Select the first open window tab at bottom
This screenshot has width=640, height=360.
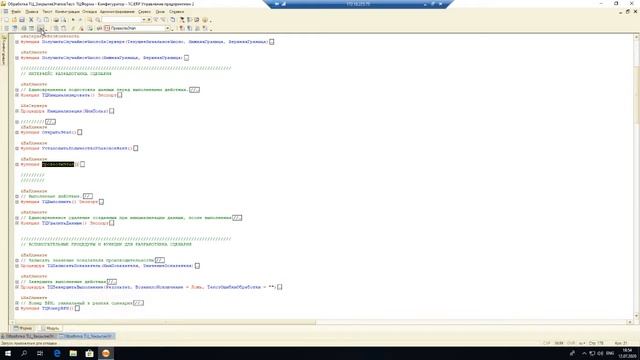(x=28, y=336)
